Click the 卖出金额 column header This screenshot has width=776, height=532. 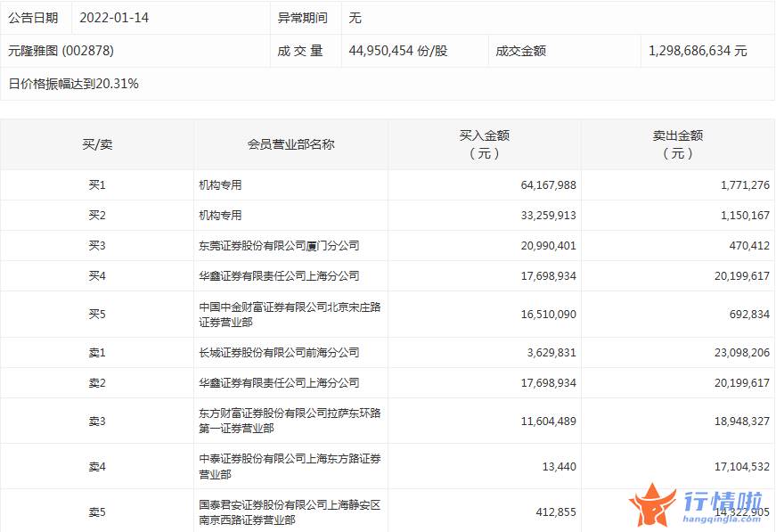[x=678, y=144]
